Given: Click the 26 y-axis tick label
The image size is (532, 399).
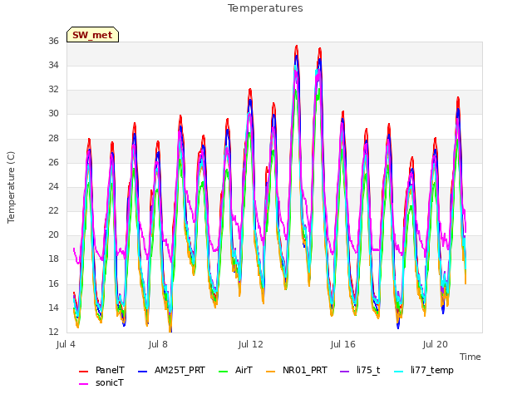Looking at the screenshot, I should coord(53,162).
